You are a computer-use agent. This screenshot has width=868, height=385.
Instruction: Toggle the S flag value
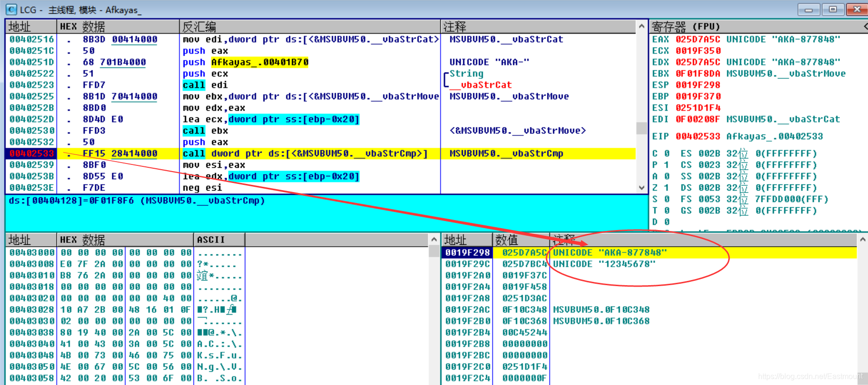click(667, 199)
